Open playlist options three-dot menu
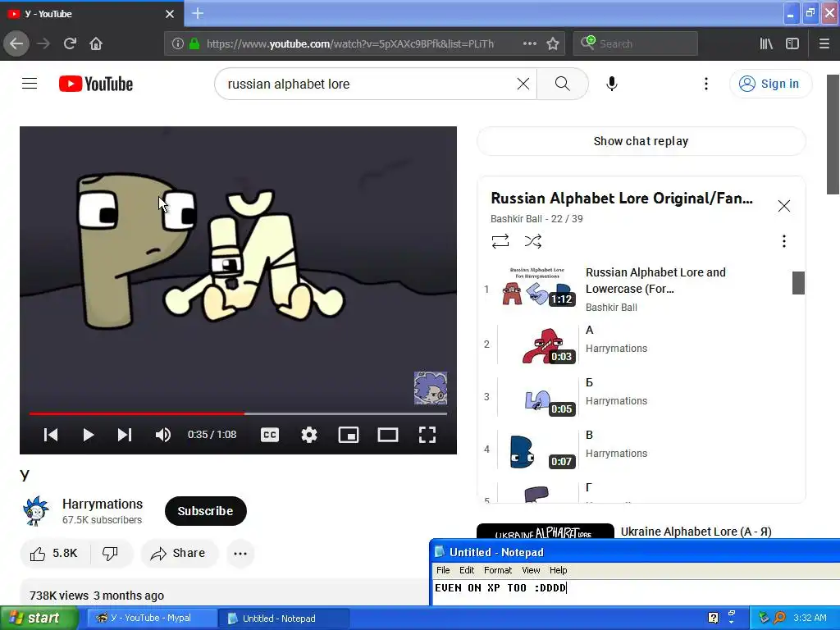The image size is (840, 630). click(x=783, y=241)
